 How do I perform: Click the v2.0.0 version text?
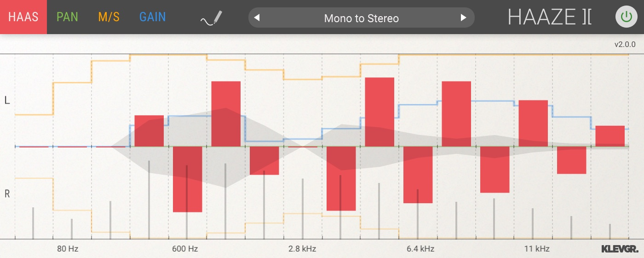[625, 45]
